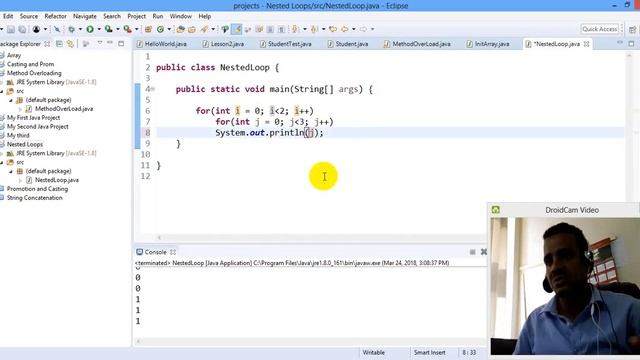Open the Debug launch dropdown arrow
Image resolution: width=640 pixels, height=360 pixels.
[80, 29]
